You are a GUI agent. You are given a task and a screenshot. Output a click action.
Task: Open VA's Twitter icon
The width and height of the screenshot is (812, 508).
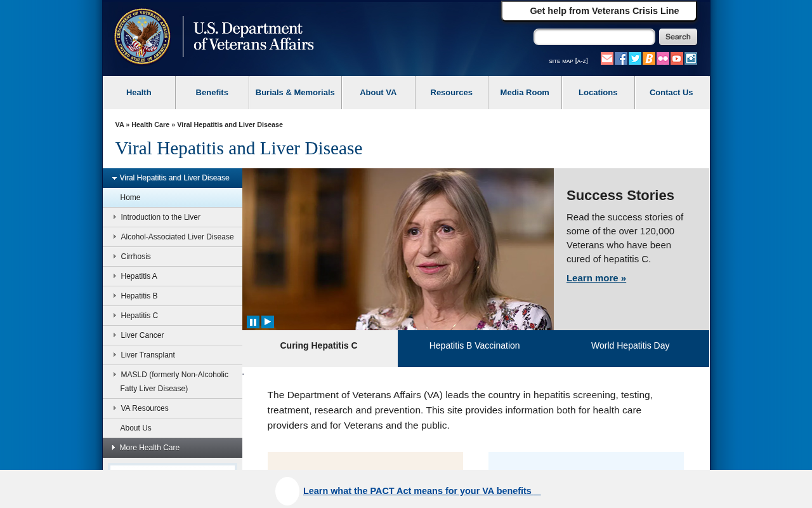point(635,58)
